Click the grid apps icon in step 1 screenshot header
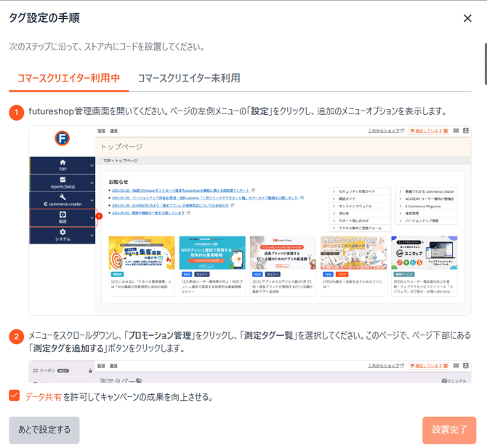This screenshot has height=448, width=487. tap(456, 131)
